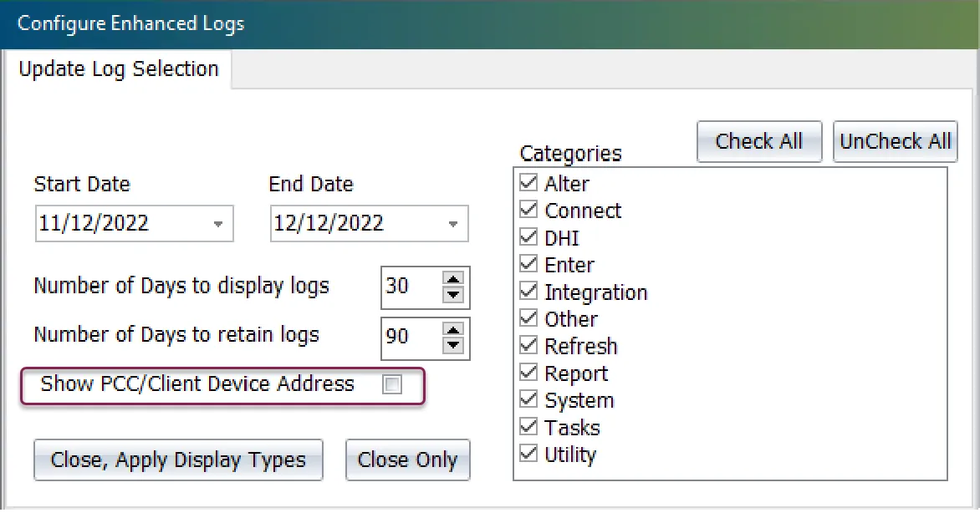Enable Show PCC/Client Device Address checkbox
980x518 pixels.
click(x=392, y=384)
